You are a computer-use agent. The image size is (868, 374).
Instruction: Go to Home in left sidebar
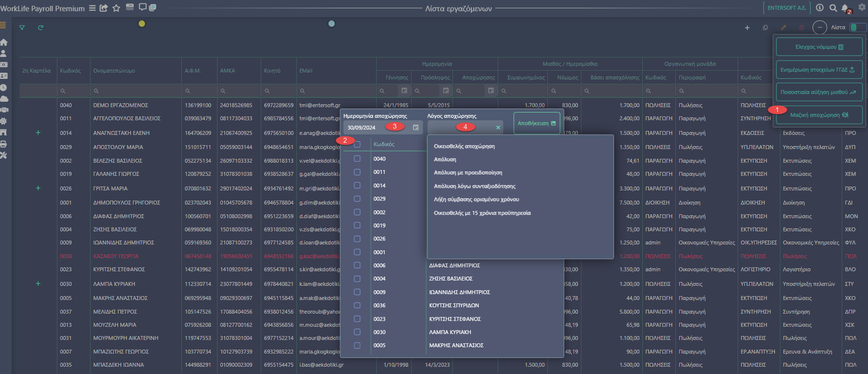4,42
